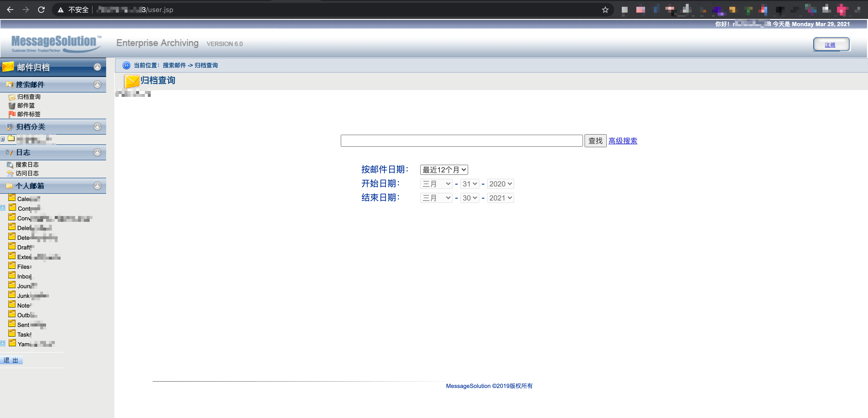Click the Drafts folder icon
The image size is (868, 418).
pos(12,247)
